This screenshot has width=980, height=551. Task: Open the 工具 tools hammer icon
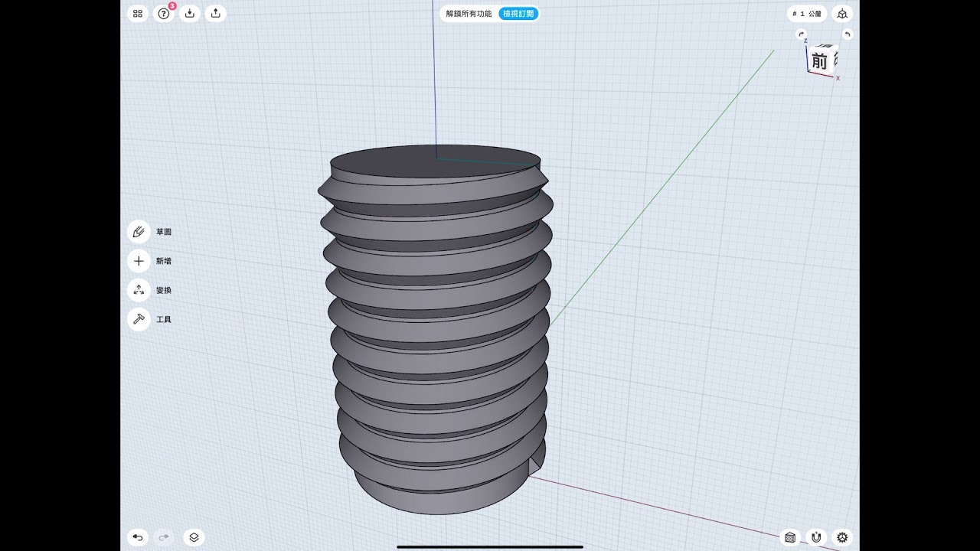coord(139,319)
